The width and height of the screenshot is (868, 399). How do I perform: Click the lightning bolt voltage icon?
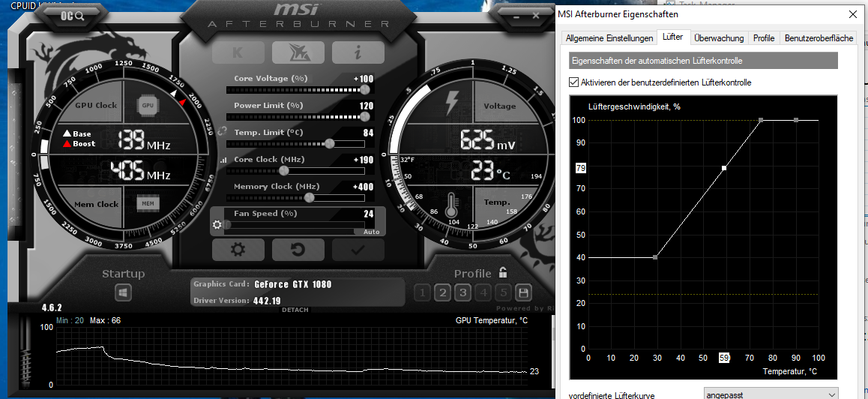[452, 103]
